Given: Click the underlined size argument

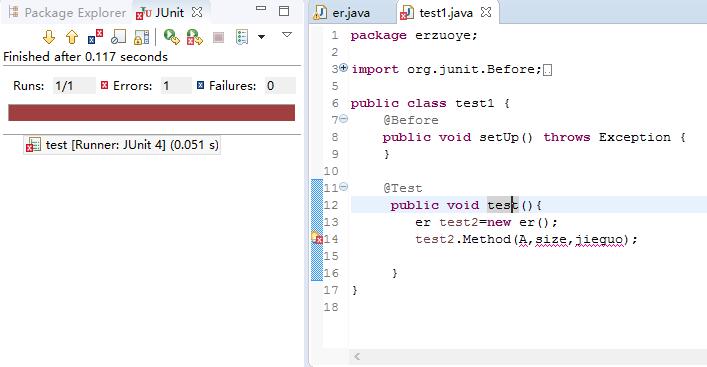Looking at the screenshot, I should click(x=551, y=239).
